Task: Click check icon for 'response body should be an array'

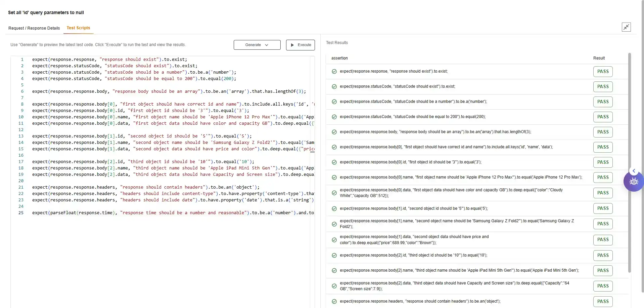Action: pyautogui.click(x=334, y=132)
